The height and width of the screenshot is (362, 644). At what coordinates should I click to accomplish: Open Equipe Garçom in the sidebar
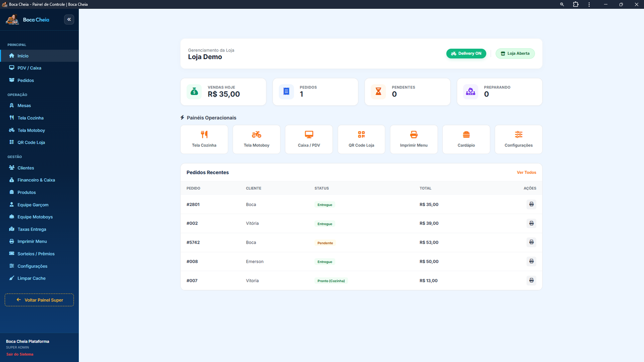(x=39, y=205)
